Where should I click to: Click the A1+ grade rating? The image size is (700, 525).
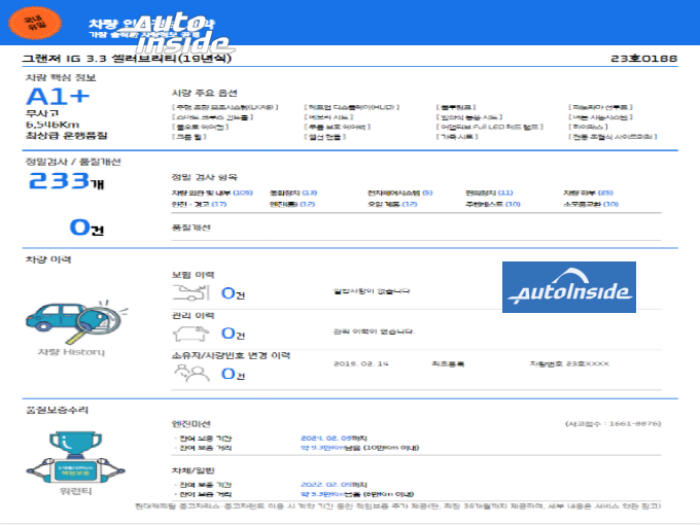pos(58,96)
